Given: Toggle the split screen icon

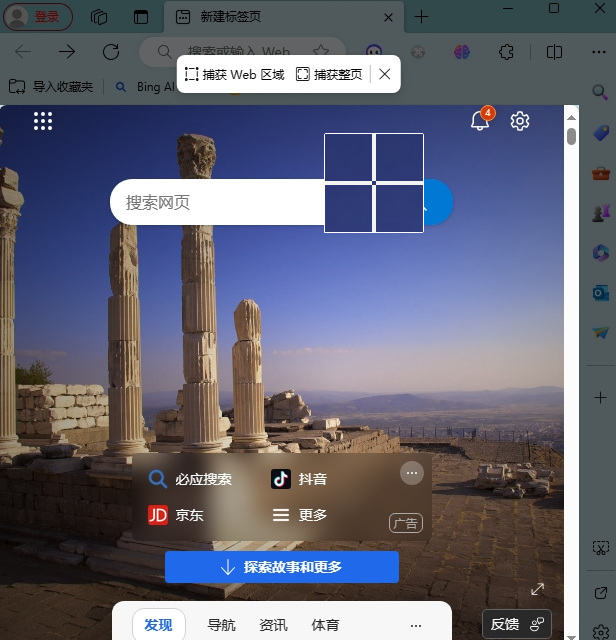Looking at the screenshot, I should (x=554, y=52).
